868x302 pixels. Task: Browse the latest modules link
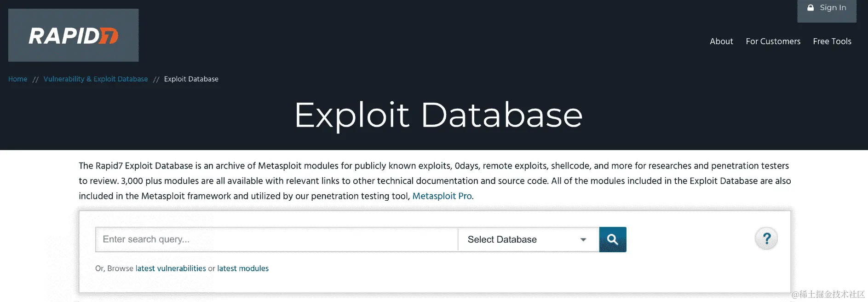pos(243,268)
